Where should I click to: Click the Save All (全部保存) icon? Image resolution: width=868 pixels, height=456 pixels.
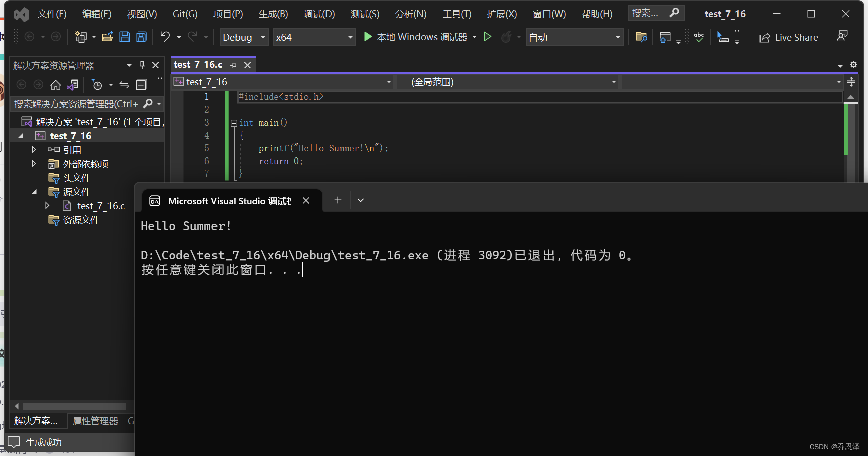click(141, 37)
